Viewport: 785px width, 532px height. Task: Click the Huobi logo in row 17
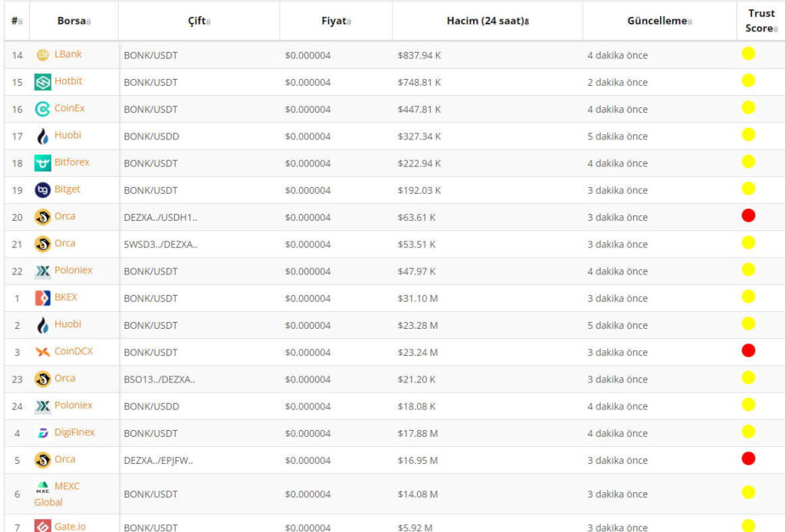[x=43, y=136]
